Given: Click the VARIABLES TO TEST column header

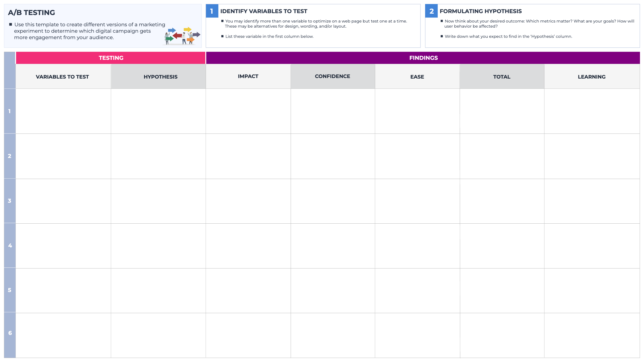Looking at the screenshot, I should (63, 77).
